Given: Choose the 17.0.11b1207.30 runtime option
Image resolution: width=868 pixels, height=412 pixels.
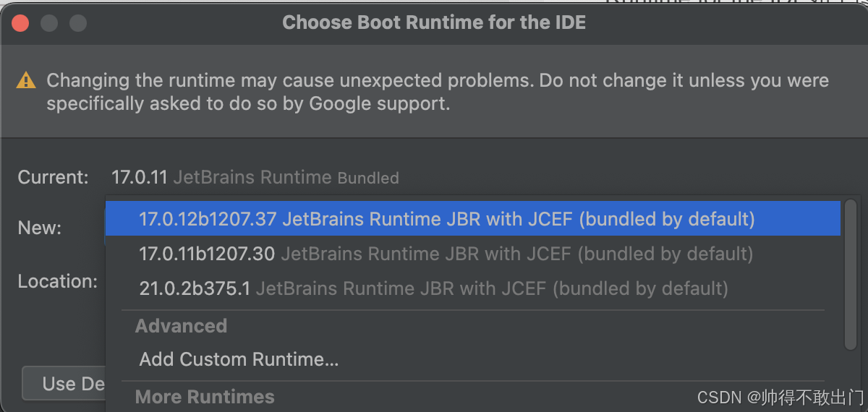Looking at the screenshot, I should tap(473, 254).
